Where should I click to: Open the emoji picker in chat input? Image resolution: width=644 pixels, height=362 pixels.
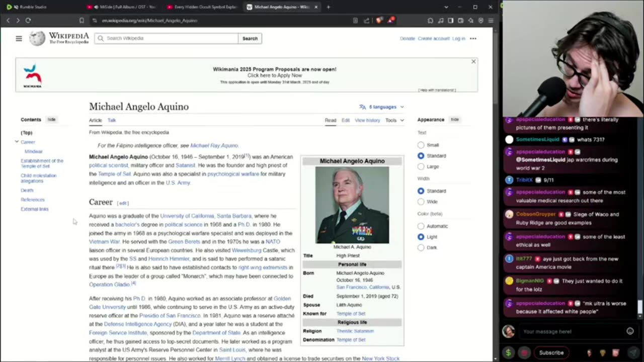point(630,331)
